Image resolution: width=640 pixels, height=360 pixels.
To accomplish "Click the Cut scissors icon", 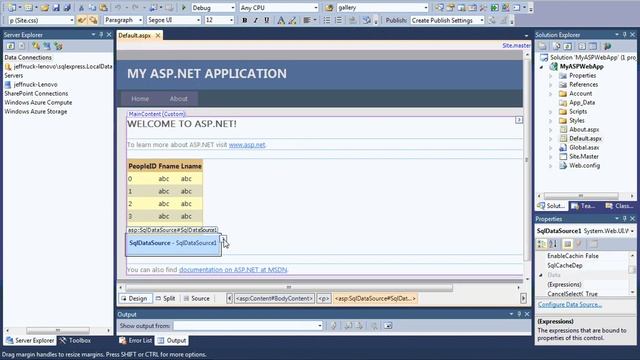I will click(x=81, y=8).
